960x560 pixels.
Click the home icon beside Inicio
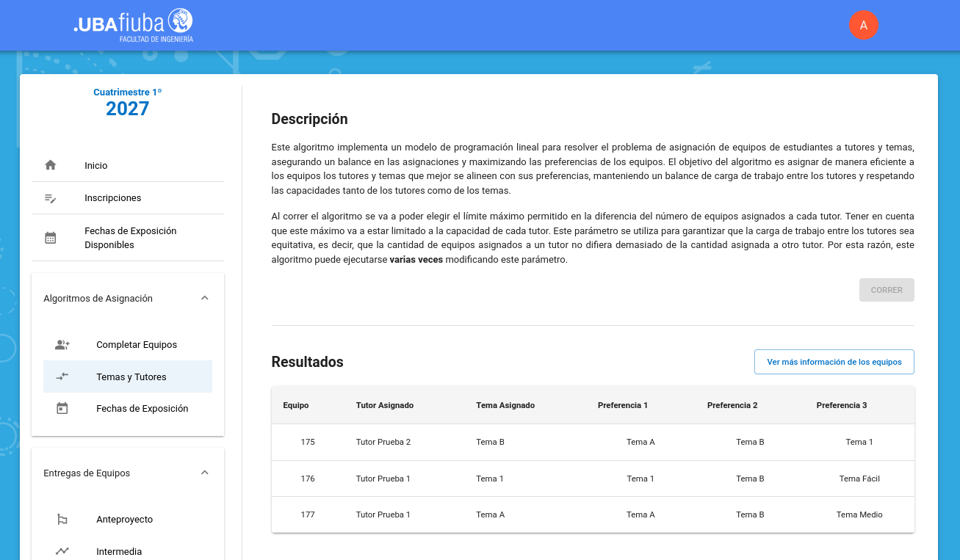[x=51, y=165]
